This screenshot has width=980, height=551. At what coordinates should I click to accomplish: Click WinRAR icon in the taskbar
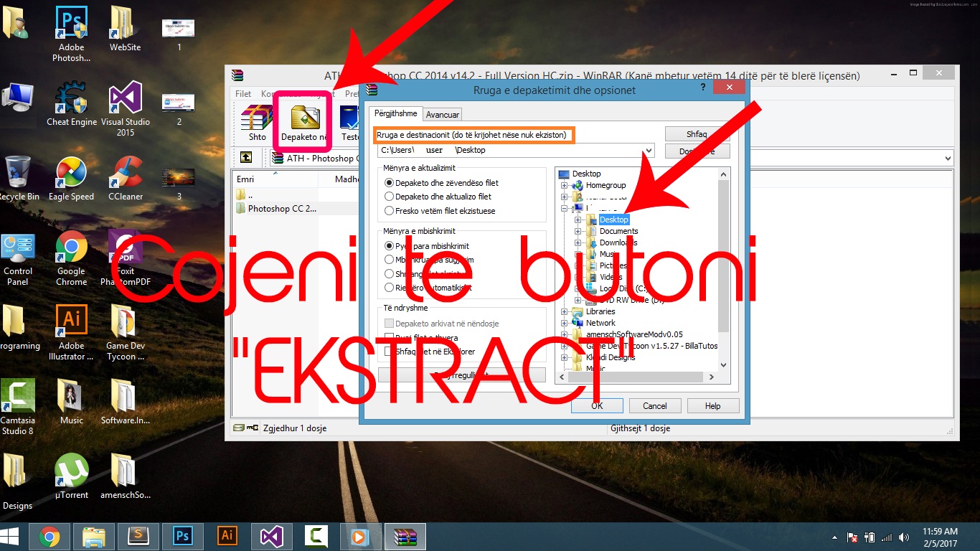405,537
